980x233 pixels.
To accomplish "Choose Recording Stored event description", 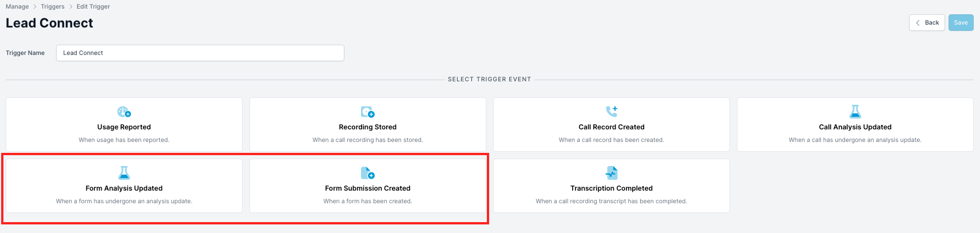I will pyautogui.click(x=368, y=140).
